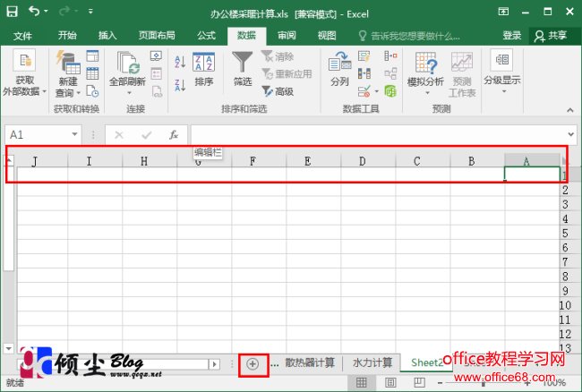
Task: Click the Text to Columns (分列) icon
Action: point(339,70)
